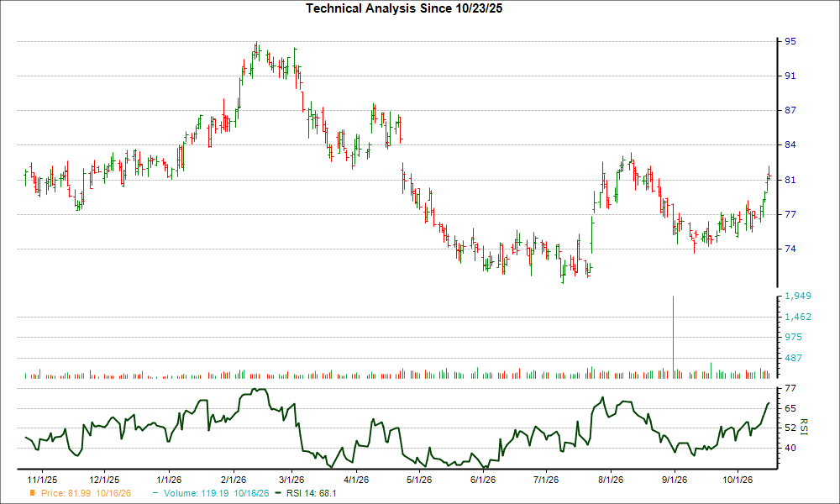The width and height of the screenshot is (840, 504).
Task: Click the 975 volume axis label
Action: pyautogui.click(x=794, y=337)
